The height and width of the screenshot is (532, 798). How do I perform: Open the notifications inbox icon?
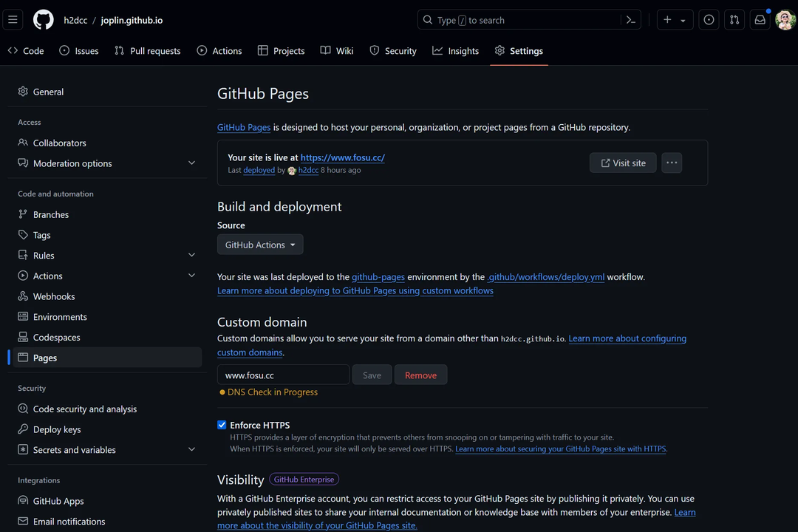point(760,20)
